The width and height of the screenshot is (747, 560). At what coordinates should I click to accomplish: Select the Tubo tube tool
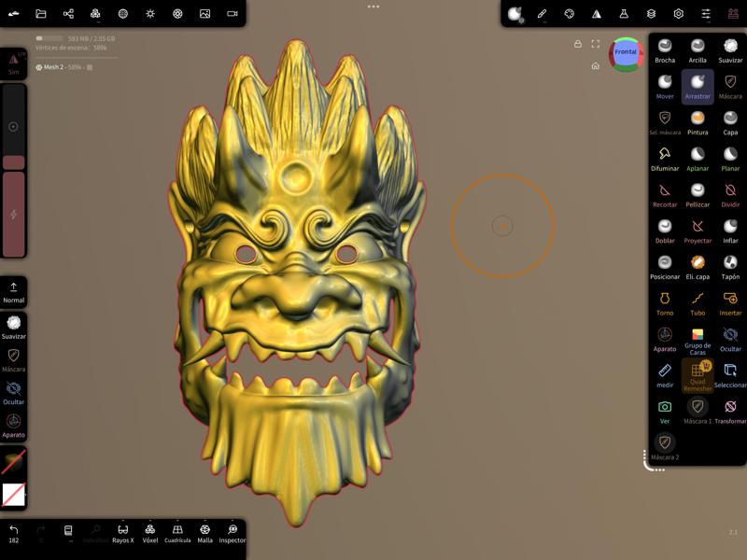pyautogui.click(x=698, y=304)
